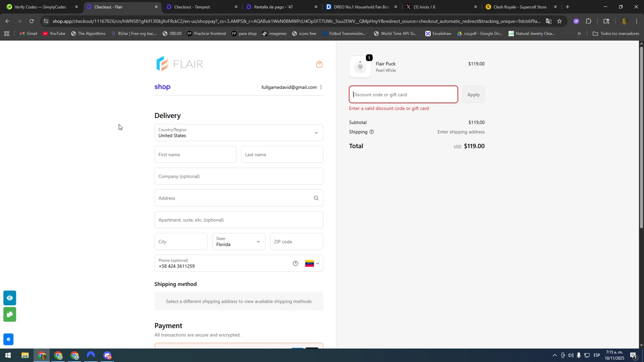
Task: Click the Shop pay logo
Action: (x=163, y=87)
